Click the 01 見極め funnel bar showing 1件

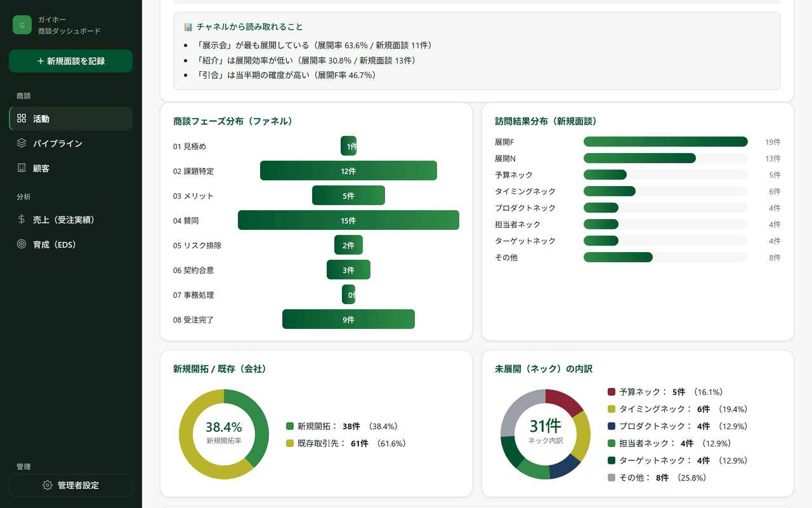(348, 146)
